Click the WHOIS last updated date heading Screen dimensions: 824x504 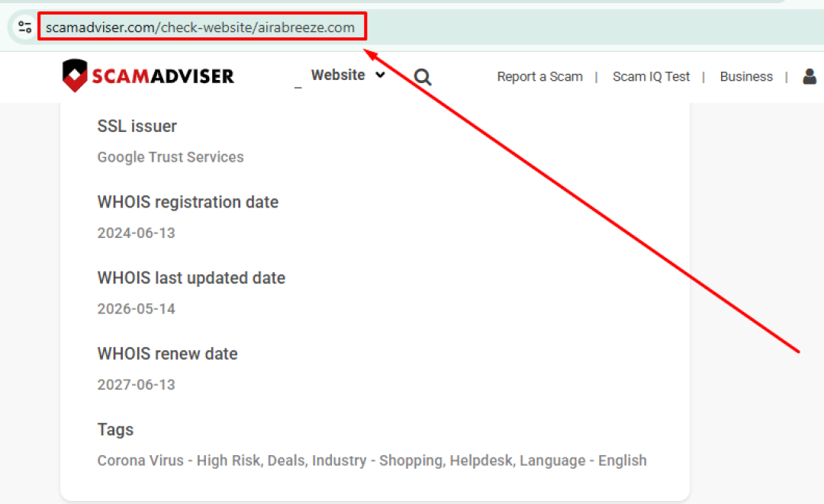(192, 278)
